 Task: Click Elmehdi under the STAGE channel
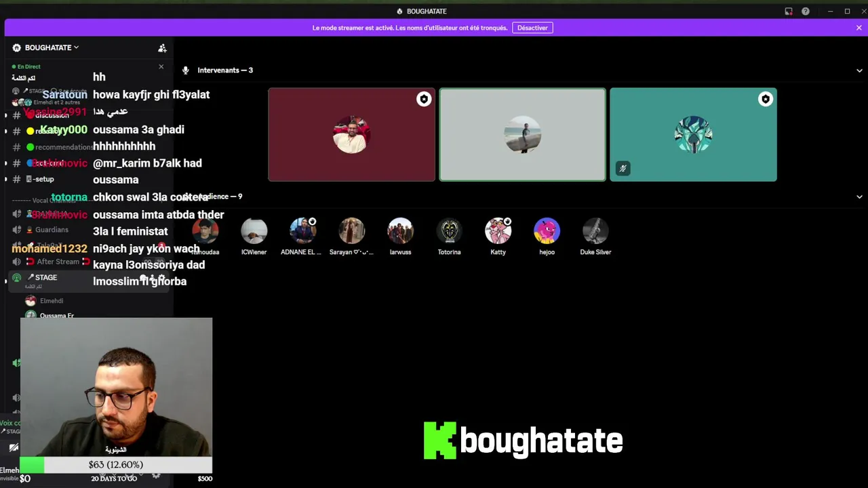pyautogui.click(x=51, y=301)
